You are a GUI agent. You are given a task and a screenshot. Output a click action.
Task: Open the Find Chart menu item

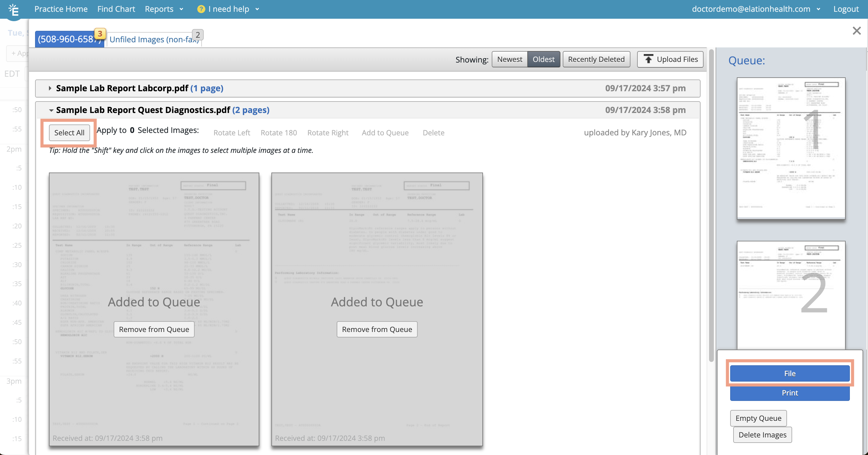click(x=116, y=9)
